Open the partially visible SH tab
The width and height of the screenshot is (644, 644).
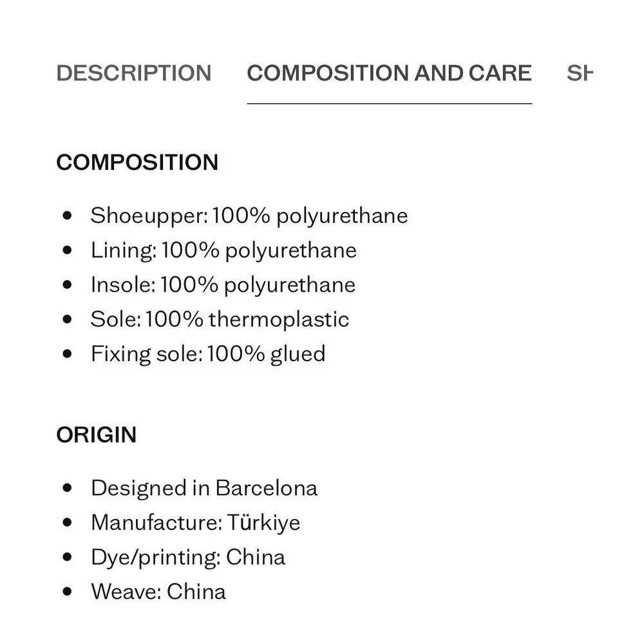click(580, 73)
